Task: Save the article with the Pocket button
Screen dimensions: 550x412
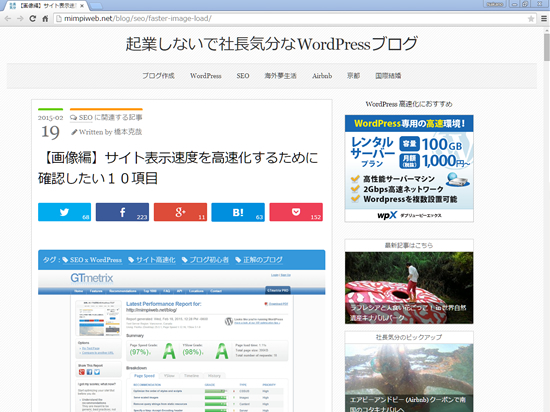Action: pyautogui.click(x=296, y=212)
